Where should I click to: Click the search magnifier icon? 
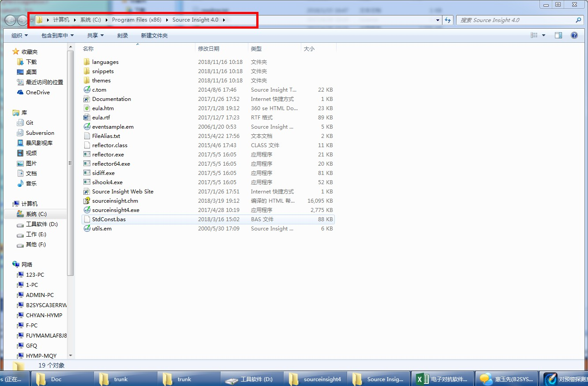[578, 20]
